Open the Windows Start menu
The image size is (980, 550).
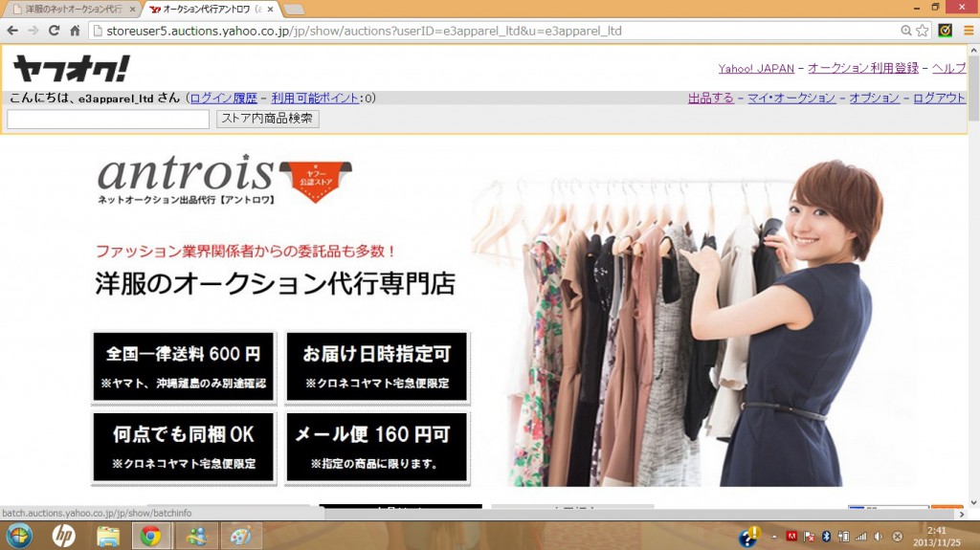click(x=19, y=536)
